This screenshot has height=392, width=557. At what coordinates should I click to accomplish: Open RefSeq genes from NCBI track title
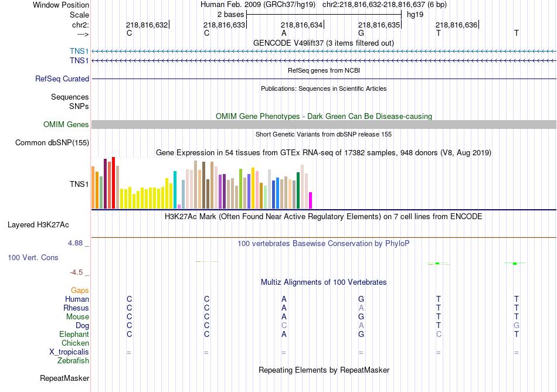click(324, 70)
